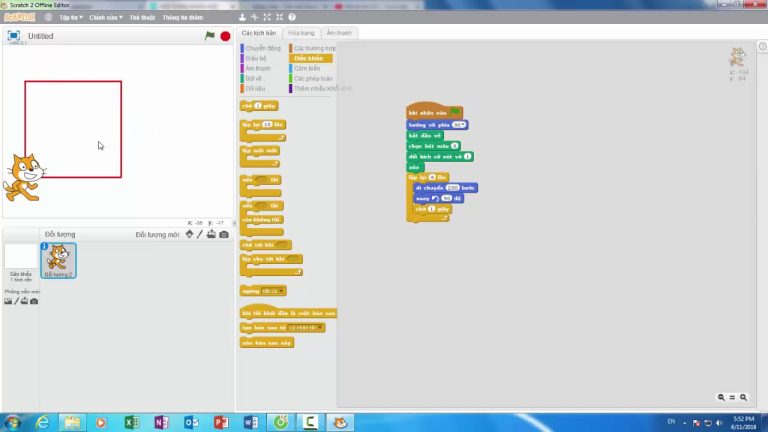This screenshot has height=432, width=768.
Task: Click the globe language icon
Action: coord(50,17)
